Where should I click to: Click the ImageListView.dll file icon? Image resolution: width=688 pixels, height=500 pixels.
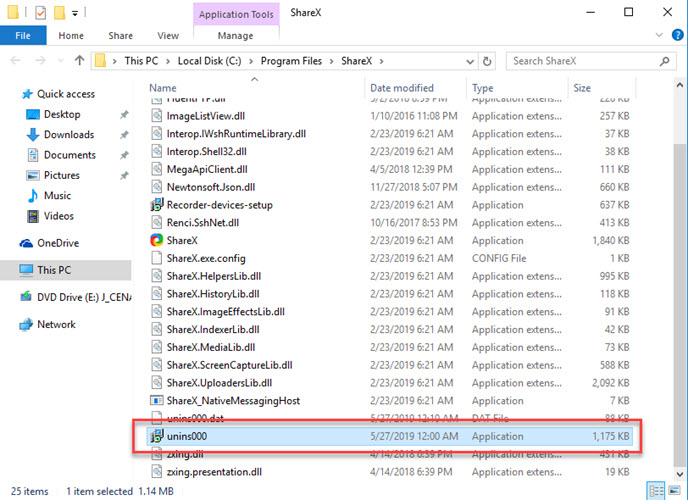157,116
